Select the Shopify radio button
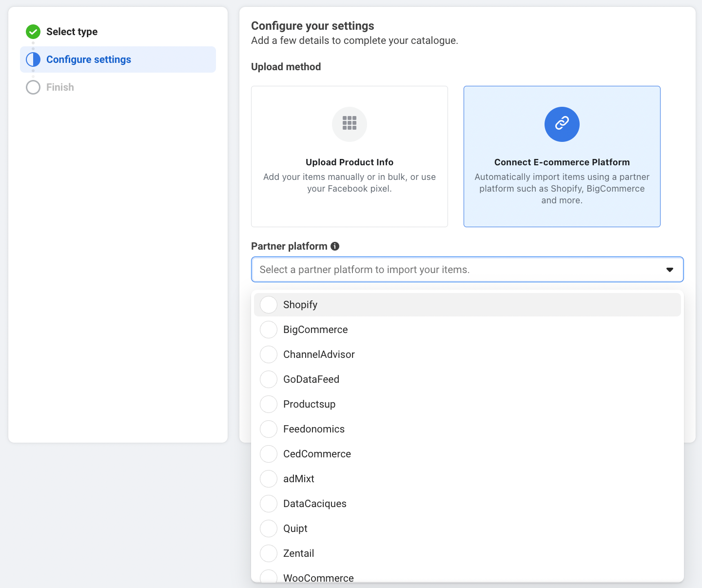Image resolution: width=702 pixels, height=588 pixels. tap(269, 305)
